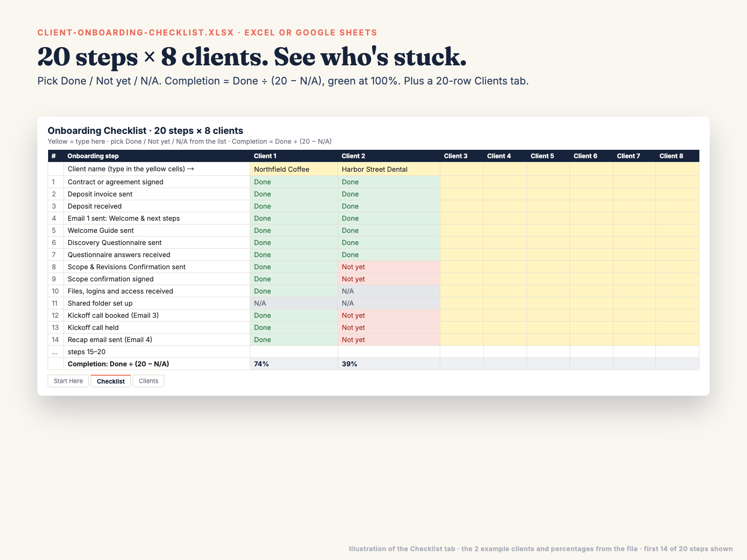Screen dimensions: 747x560
Task: Click the Client 1 column header
Action: pos(294,156)
